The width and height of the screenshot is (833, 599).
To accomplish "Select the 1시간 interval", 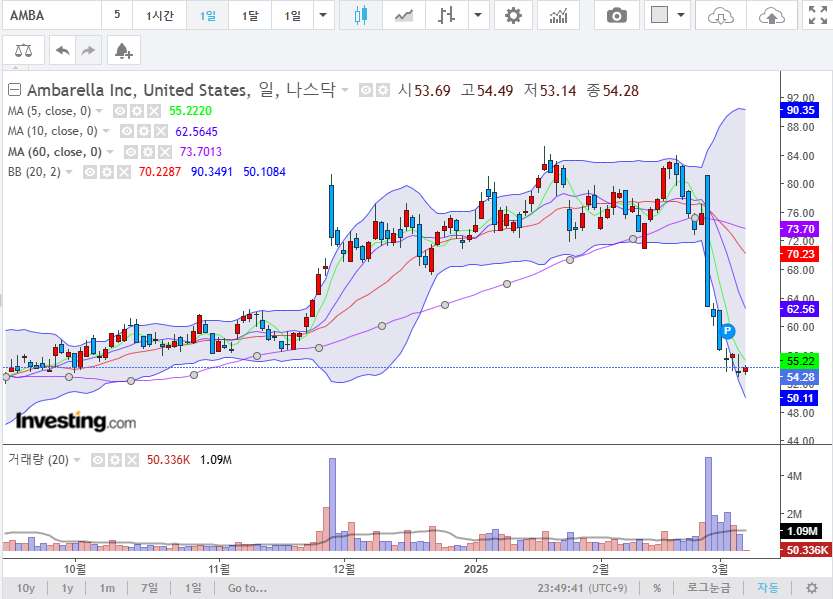I will click(x=159, y=15).
